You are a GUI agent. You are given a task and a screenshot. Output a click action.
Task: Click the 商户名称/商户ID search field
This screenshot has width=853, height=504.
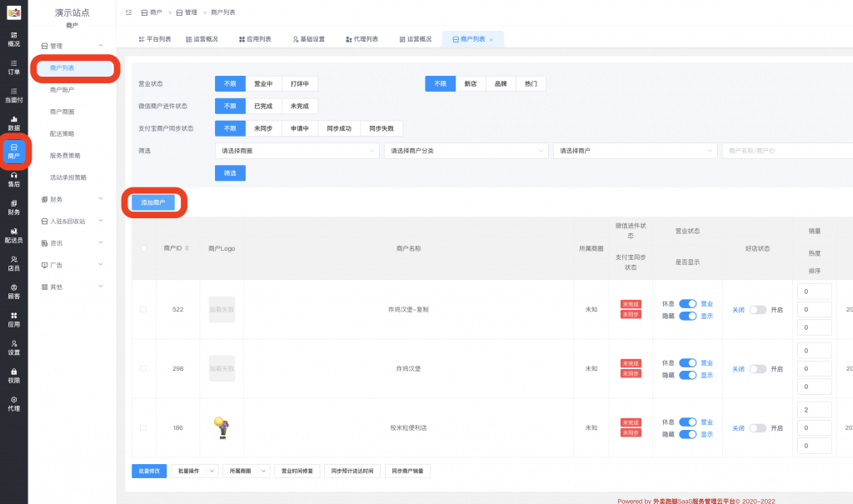click(786, 151)
